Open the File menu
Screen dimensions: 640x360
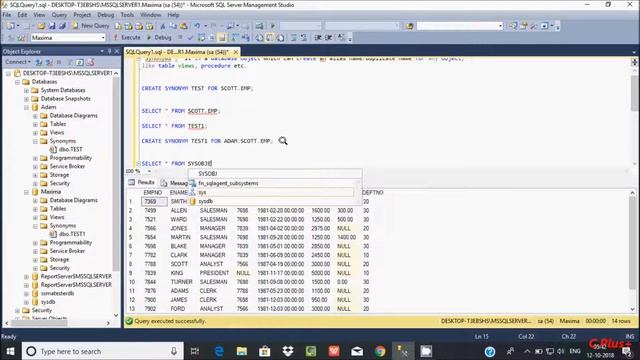(x=7, y=15)
